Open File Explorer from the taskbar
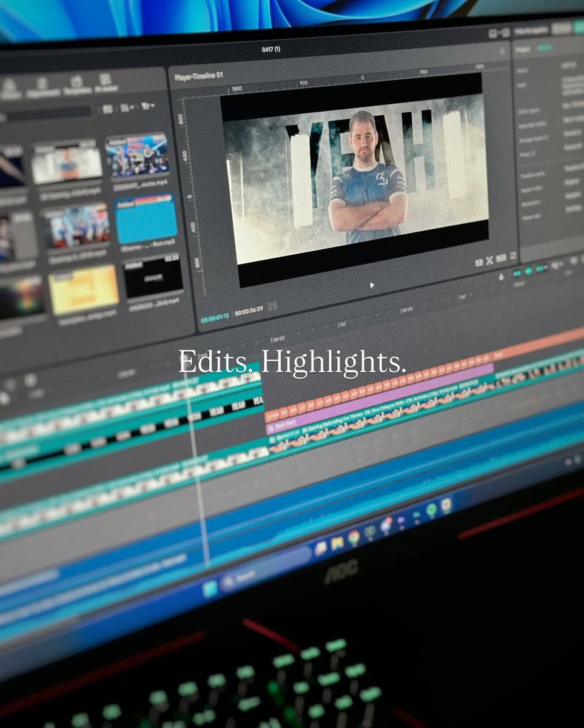The image size is (584, 728). click(x=337, y=542)
